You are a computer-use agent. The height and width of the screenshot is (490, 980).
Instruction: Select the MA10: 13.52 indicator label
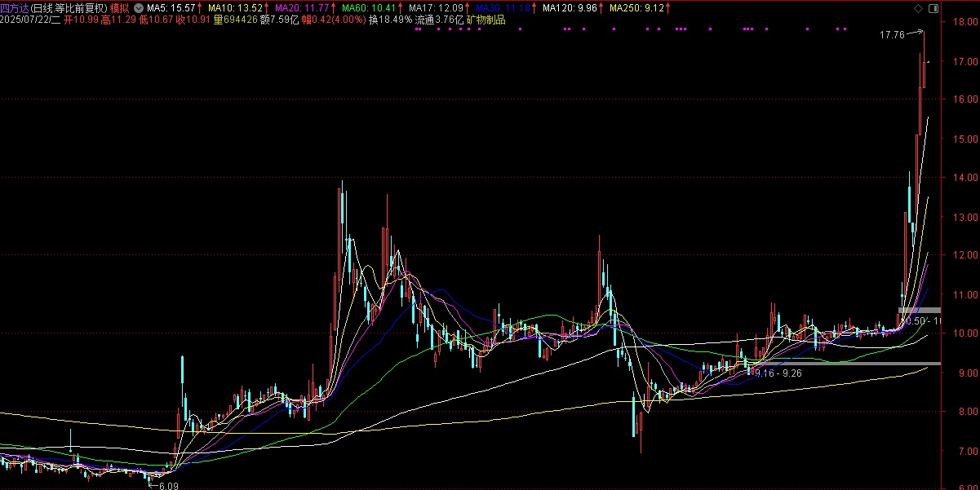(235, 7)
